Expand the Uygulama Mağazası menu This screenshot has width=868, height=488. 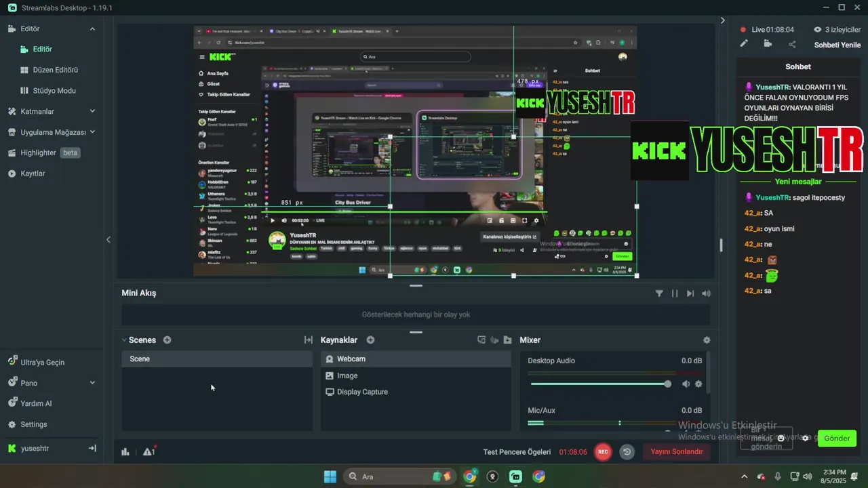[x=92, y=132]
